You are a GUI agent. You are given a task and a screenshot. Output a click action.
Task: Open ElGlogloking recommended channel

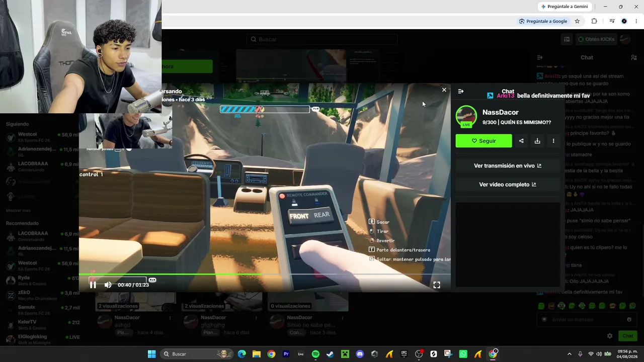[42, 339]
